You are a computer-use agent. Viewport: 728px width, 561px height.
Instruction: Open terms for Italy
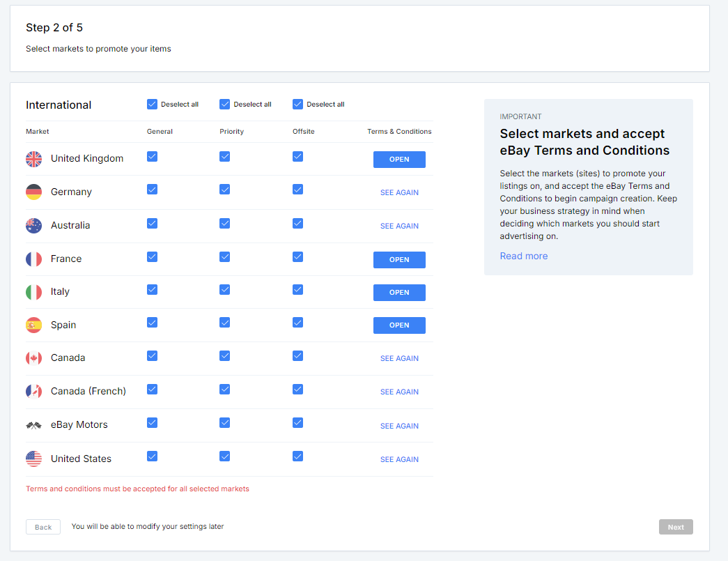[x=399, y=293]
